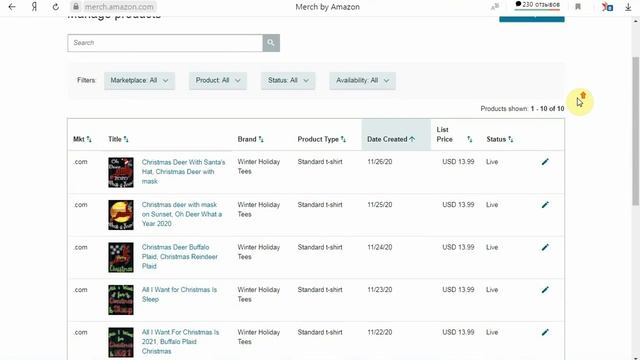This screenshot has width=640, height=360.
Task: Open All I Want For Christmas Is 2021 listing
Action: pos(180,342)
